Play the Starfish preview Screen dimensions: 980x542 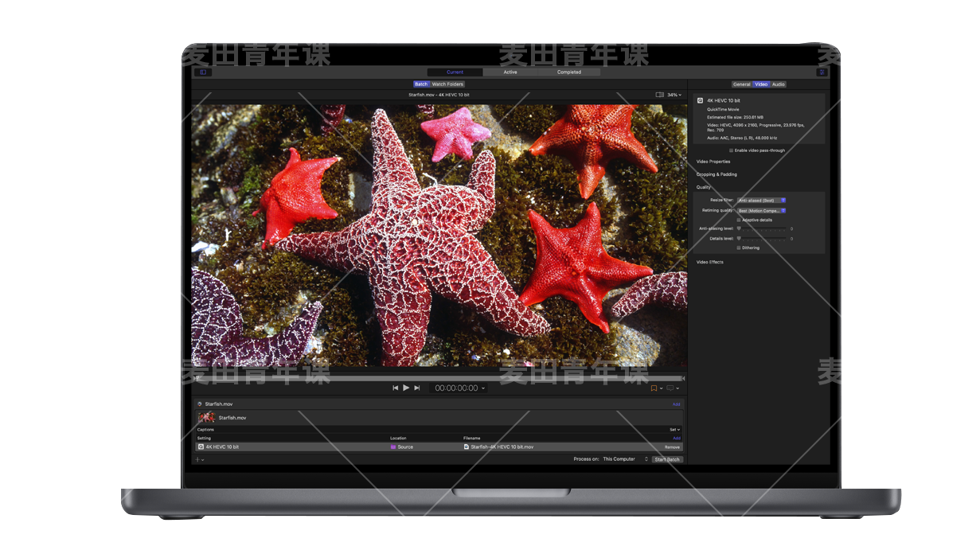tap(406, 388)
